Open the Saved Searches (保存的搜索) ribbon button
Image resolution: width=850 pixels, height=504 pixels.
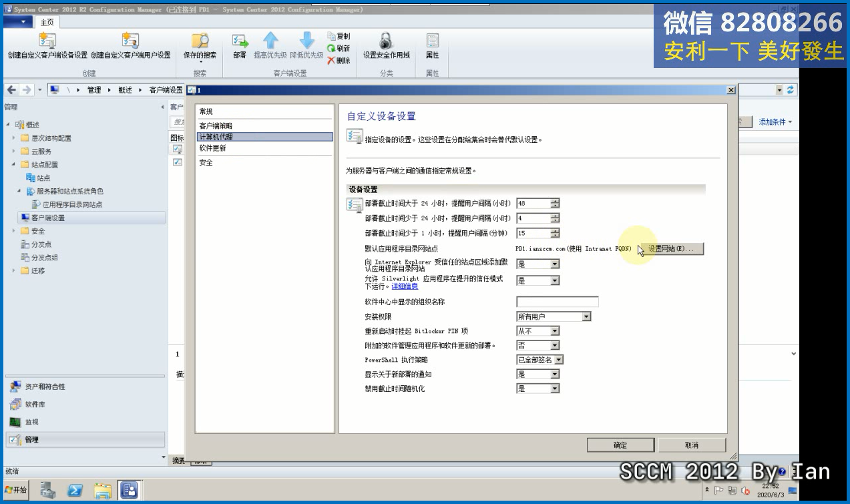coord(200,47)
